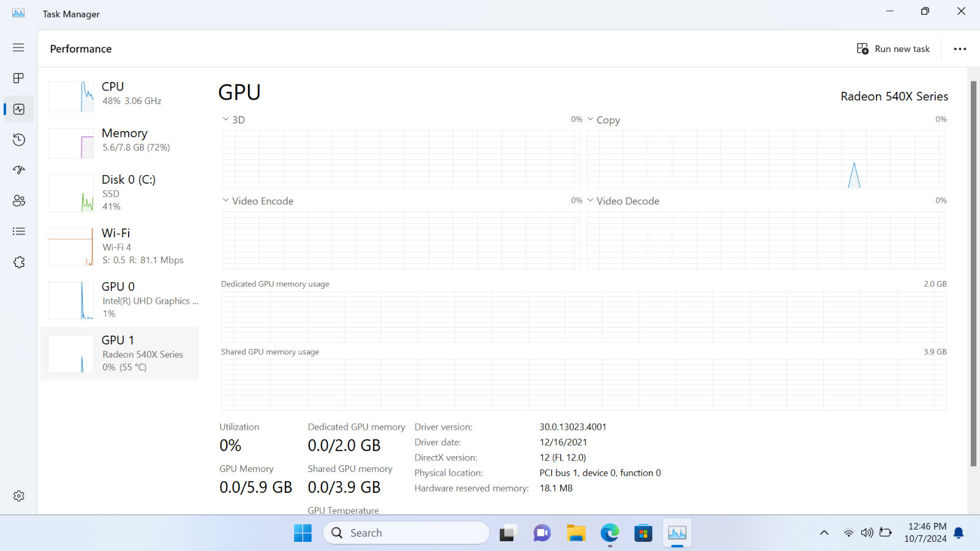Open Task View from the taskbar

pos(508,533)
